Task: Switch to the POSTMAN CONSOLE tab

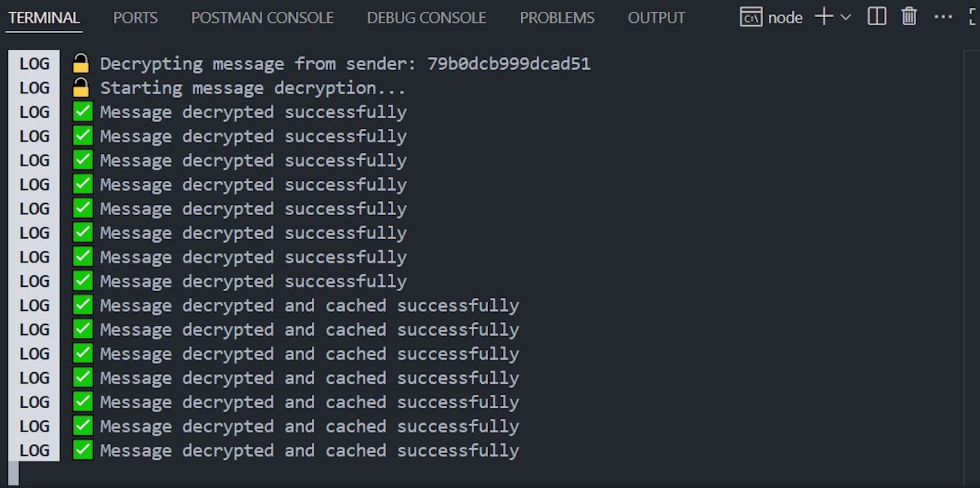Action: 262,18
